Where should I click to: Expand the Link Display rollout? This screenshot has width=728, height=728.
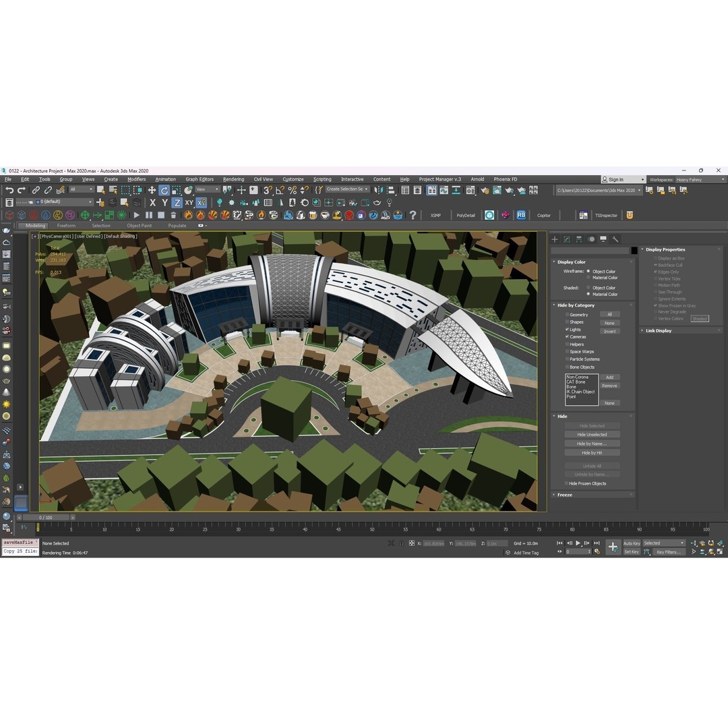pyautogui.click(x=681, y=330)
